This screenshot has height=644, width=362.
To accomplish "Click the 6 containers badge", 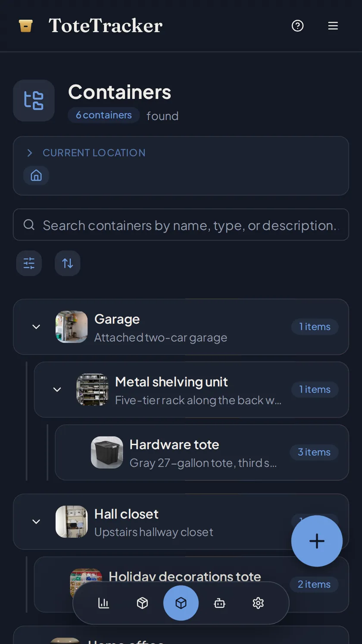I will (x=104, y=115).
